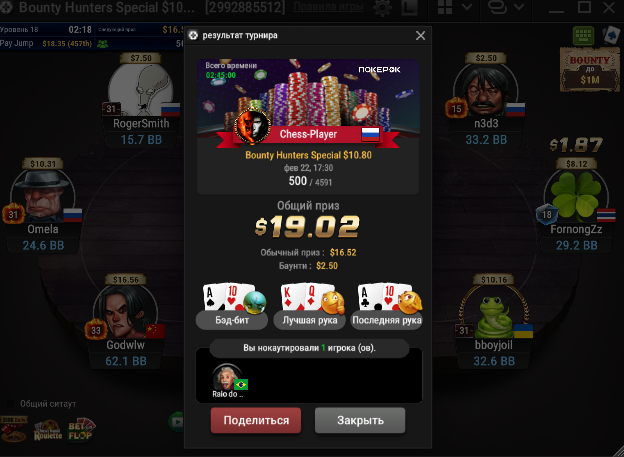
Task: Toggle the L layout button in title bar
Action: [408, 8]
